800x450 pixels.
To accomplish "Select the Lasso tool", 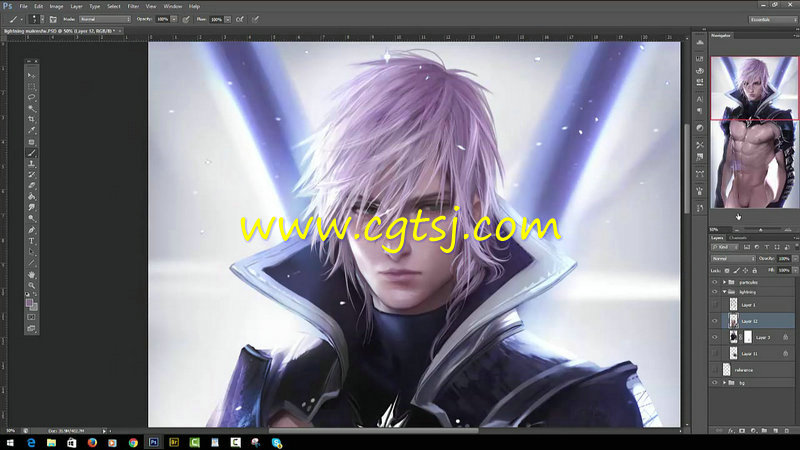I will pyautogui.click(x=32, y=97).
